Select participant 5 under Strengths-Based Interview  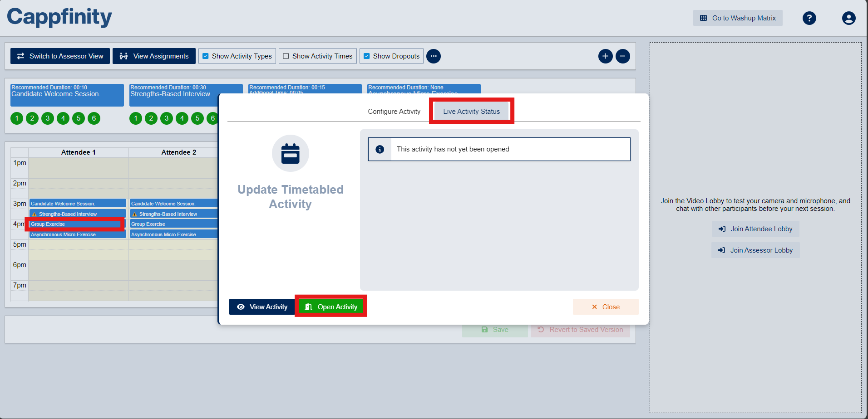pyautogui.click(x=197, y=118)
